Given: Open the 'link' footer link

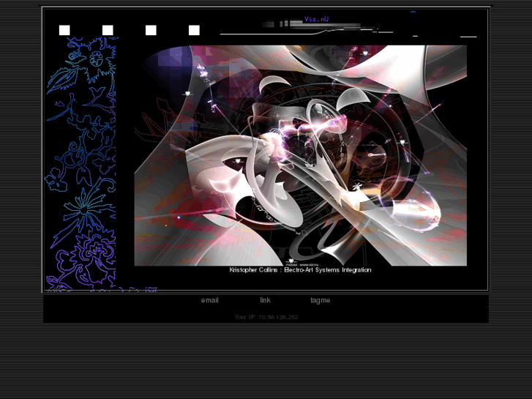Looking at the screenshot, I should (x=266, y=300).
